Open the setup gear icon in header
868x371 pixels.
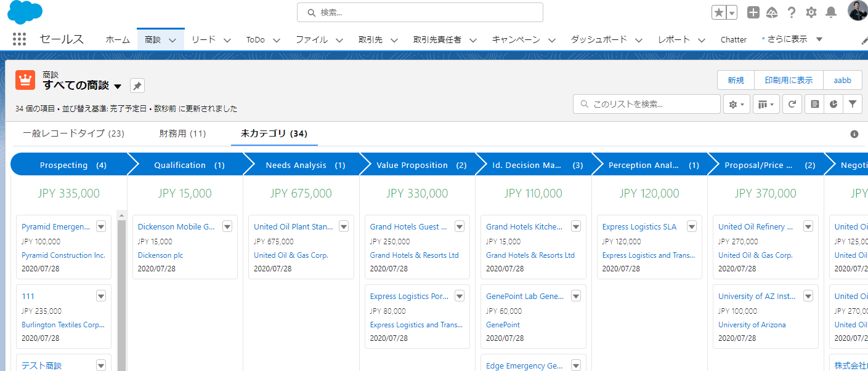[x=811, y=12]
